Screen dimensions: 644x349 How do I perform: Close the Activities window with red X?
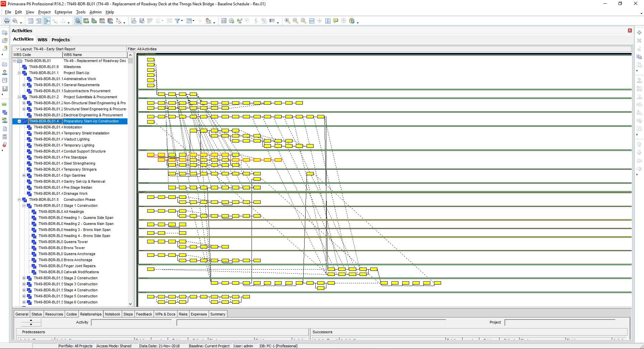click(x=630, y=31)
